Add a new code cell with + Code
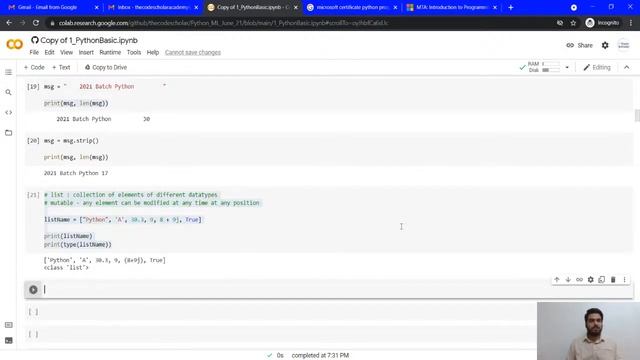Image resolution: width=640 pixels, height=360 pixels. (x=34, y=67)
